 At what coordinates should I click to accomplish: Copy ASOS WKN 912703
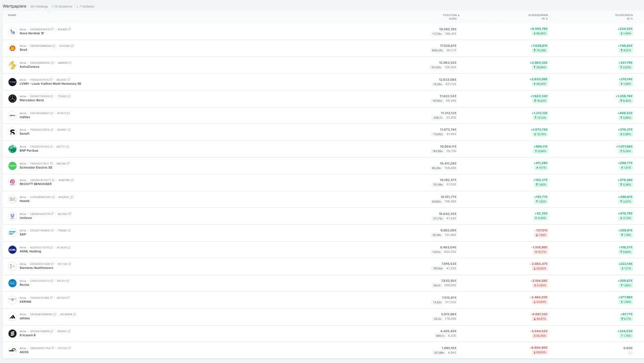click(70, 348)
